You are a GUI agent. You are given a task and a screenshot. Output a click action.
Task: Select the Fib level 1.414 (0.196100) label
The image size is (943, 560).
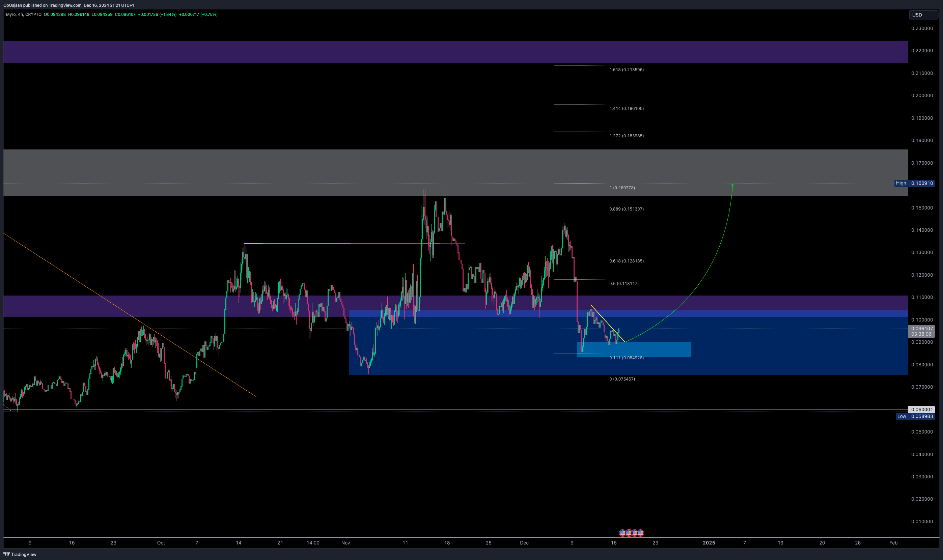click(x=627, y=109)
